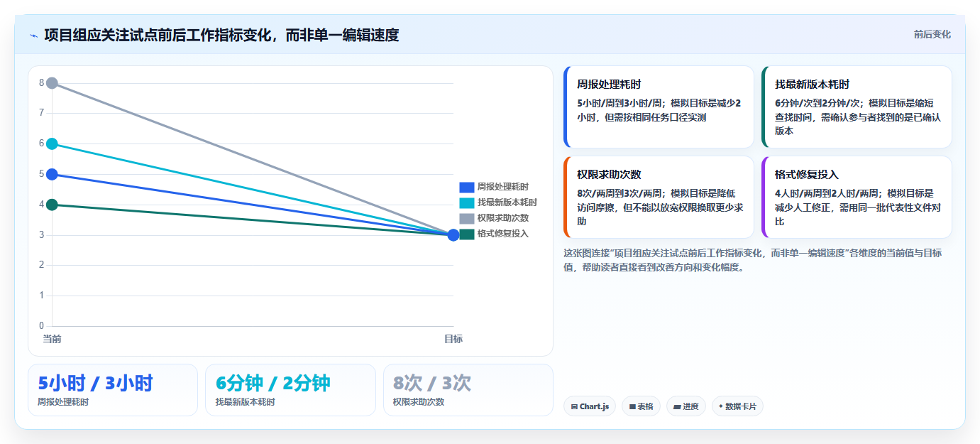
Task: Click the 找最新版本耗时 card title
Action: (812, 84)
